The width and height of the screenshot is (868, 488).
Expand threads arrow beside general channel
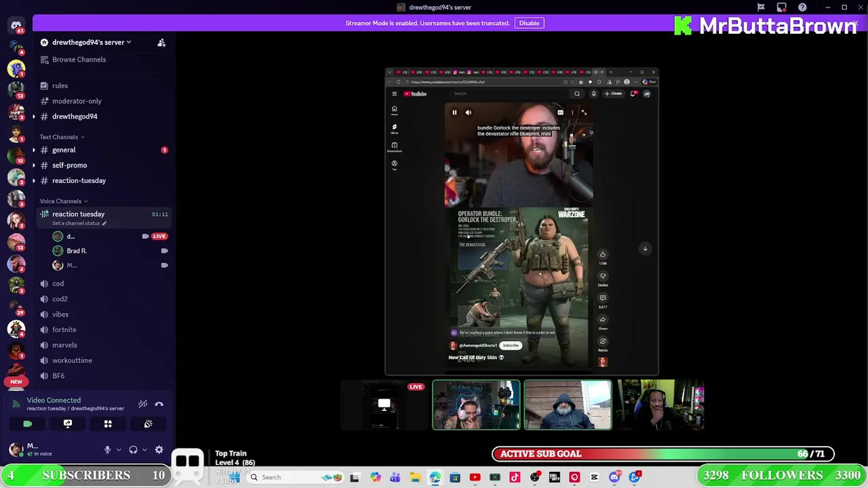point(34,150)
